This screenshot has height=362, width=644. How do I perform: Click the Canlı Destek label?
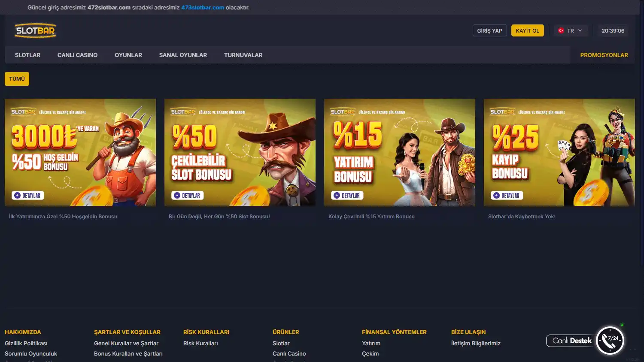click(572, 341)
